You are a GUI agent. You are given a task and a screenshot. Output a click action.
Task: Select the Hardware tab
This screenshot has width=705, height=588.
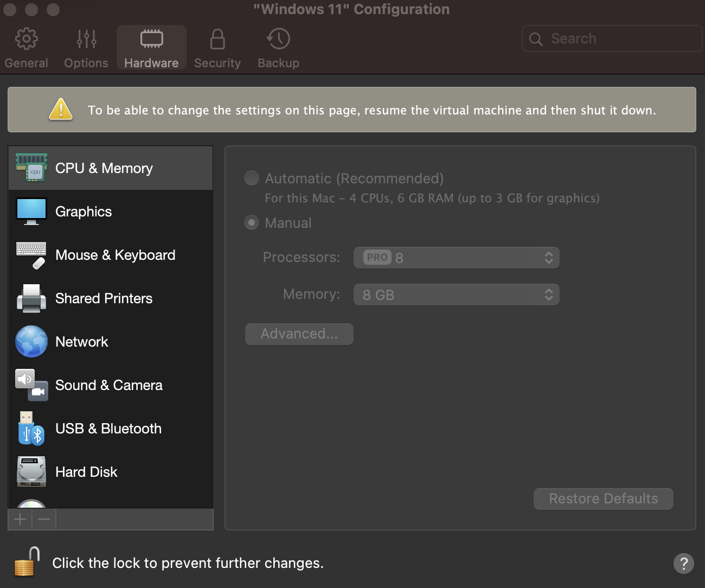click(151, 48)
